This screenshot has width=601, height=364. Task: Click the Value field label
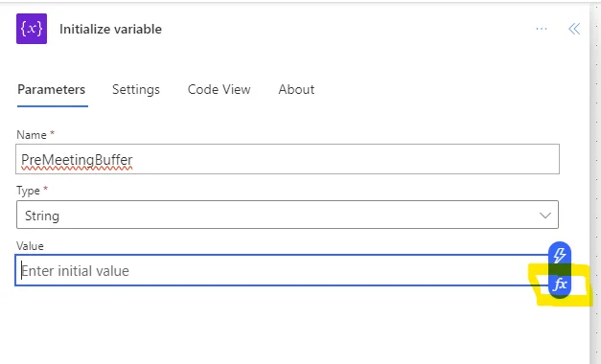coord(30,246)
